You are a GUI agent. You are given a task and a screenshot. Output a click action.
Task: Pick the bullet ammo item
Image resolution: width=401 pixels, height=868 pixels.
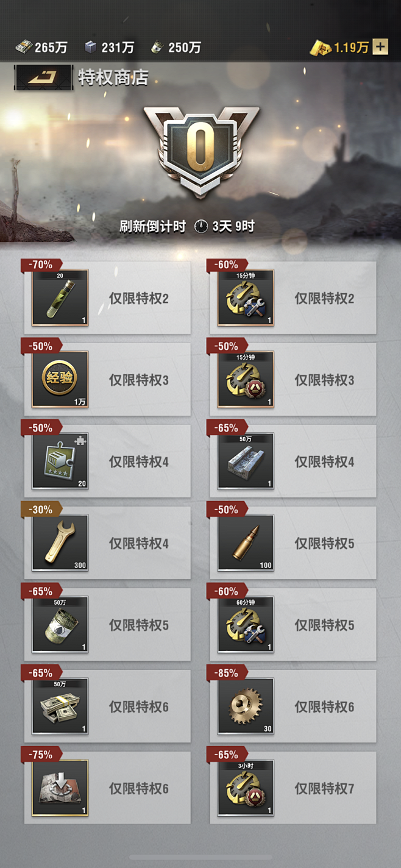(x=246, y=543)
